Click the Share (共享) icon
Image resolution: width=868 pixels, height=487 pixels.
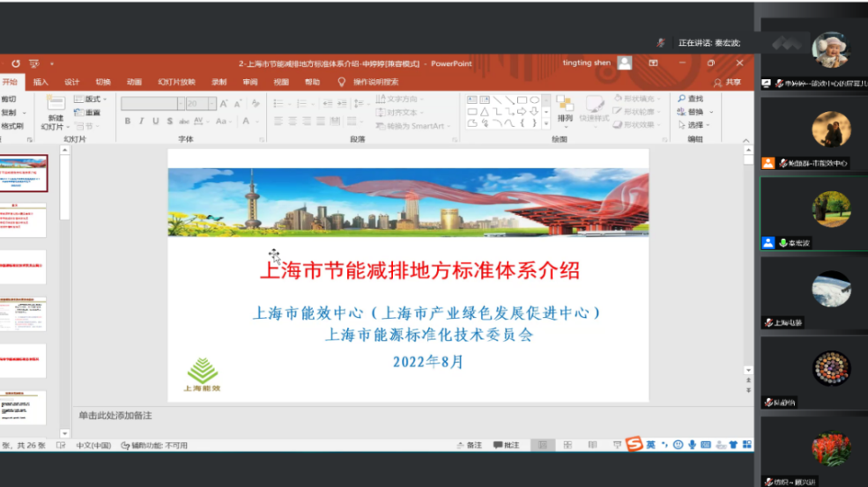[x=728, y=82]
